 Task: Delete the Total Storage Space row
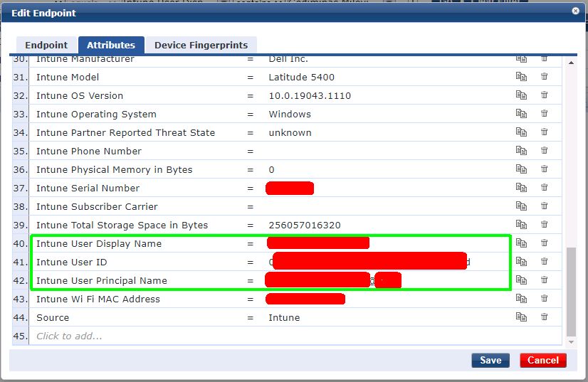tap(544, 224)
